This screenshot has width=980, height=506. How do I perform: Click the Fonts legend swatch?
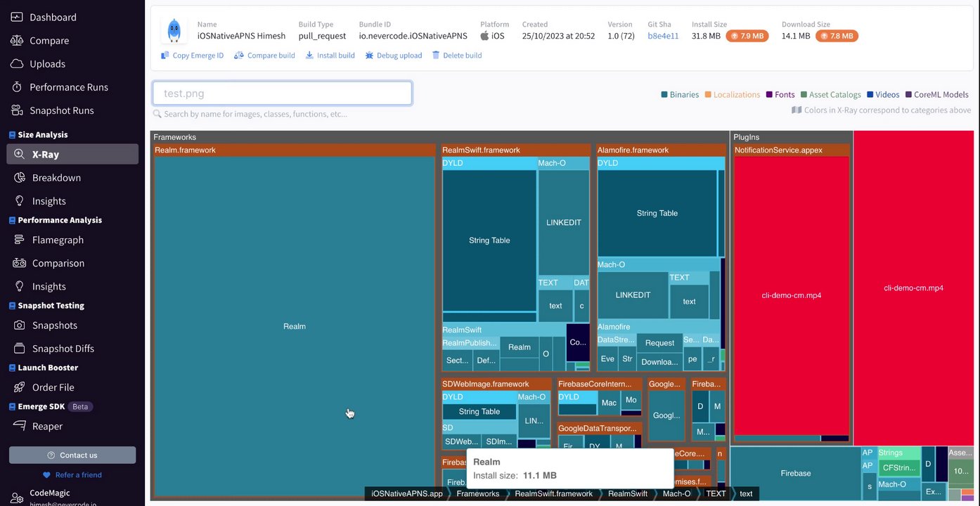coord(769,94)
